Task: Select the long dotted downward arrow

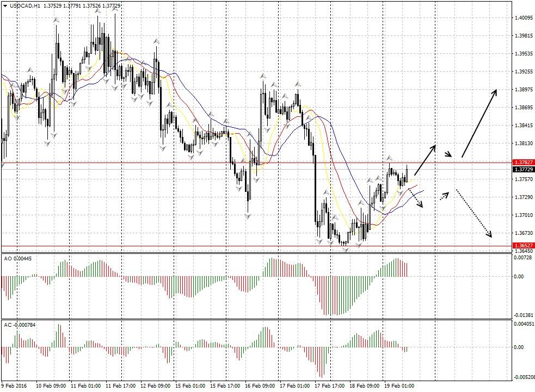Action: click(x=473, y=213)
